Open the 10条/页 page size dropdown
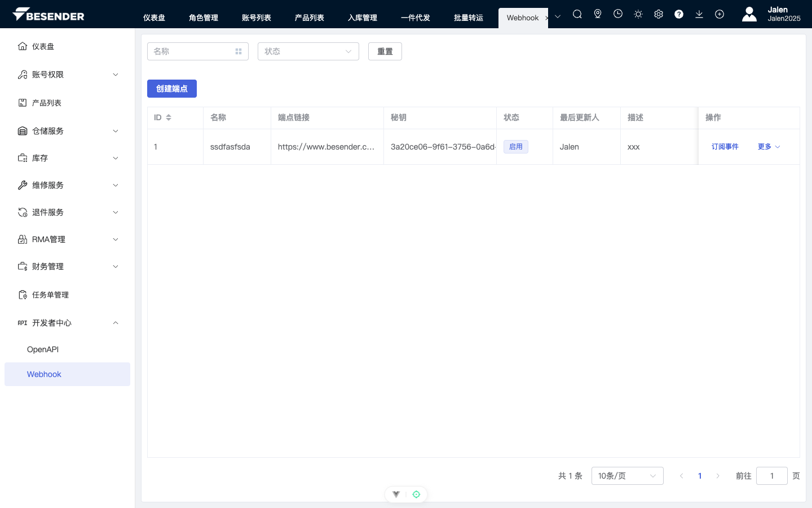The image size is (812, 508). coord(628,476)
